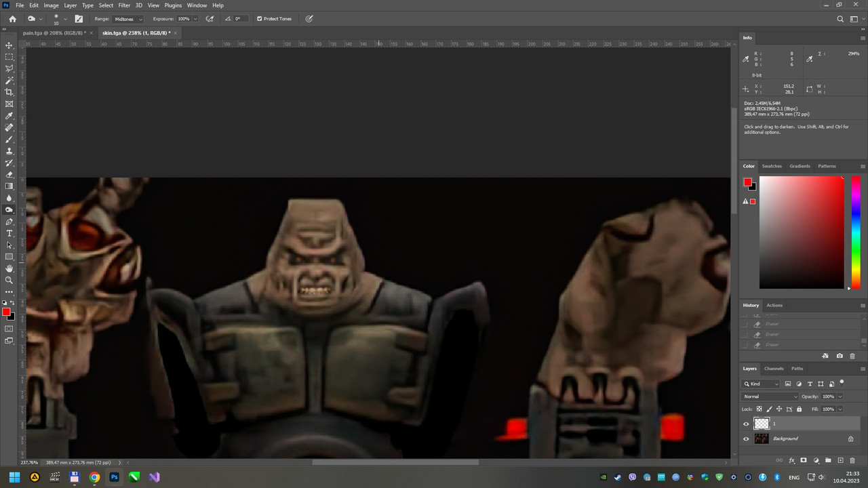Select the Horizontal Type tool
Screen dimensions: 868x488
click(x=9, y=233)
